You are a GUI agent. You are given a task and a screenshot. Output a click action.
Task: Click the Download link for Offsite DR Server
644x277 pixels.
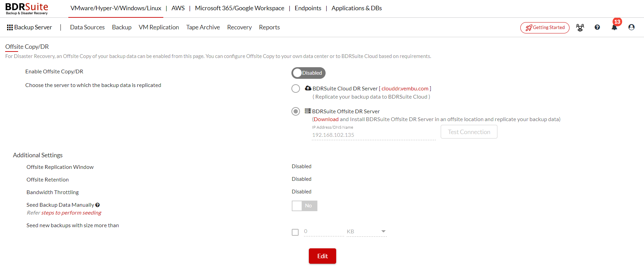tap(326, 119)
